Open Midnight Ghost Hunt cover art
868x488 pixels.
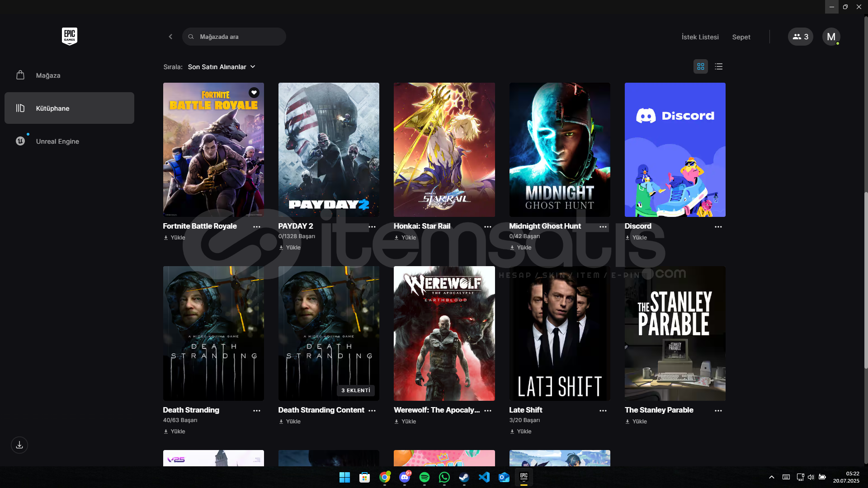click(560, 150)
